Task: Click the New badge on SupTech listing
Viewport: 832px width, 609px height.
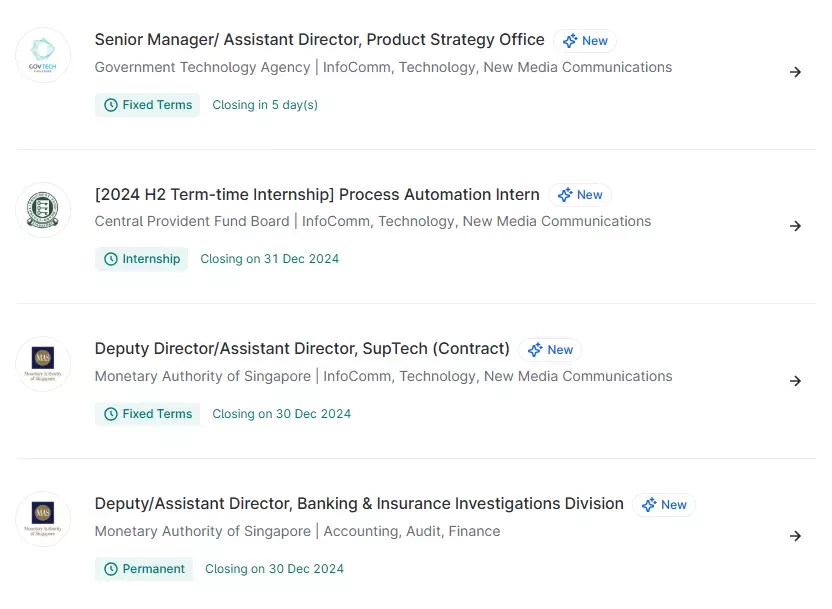Action: pos(550,350)
